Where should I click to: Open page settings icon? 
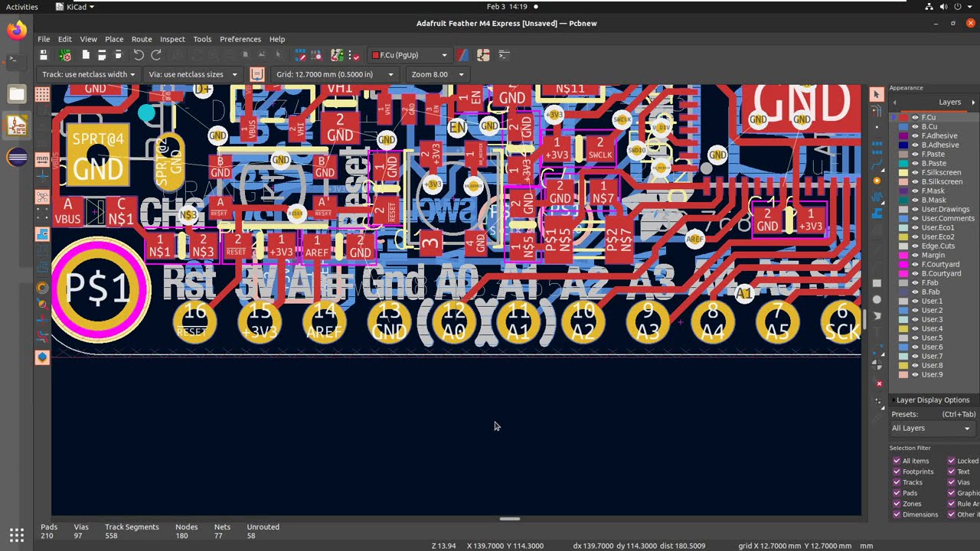86,55
